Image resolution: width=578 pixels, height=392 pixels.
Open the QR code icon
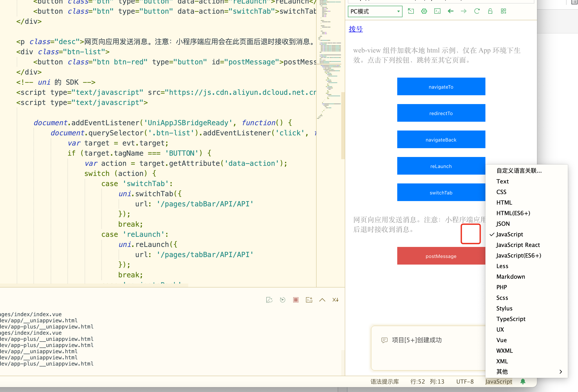tap(503, 11)
